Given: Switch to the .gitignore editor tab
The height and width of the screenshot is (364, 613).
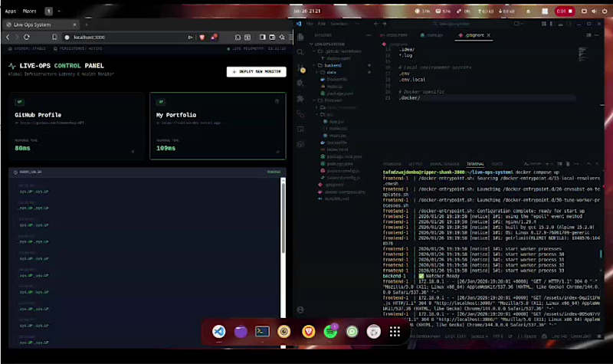Looking at the screenshot, I should pos(474,35).
